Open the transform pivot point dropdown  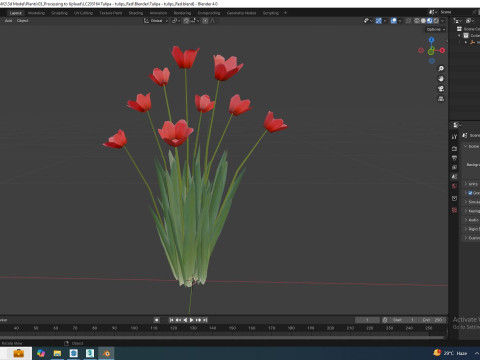pyautogui.click(x=176, y=21)
